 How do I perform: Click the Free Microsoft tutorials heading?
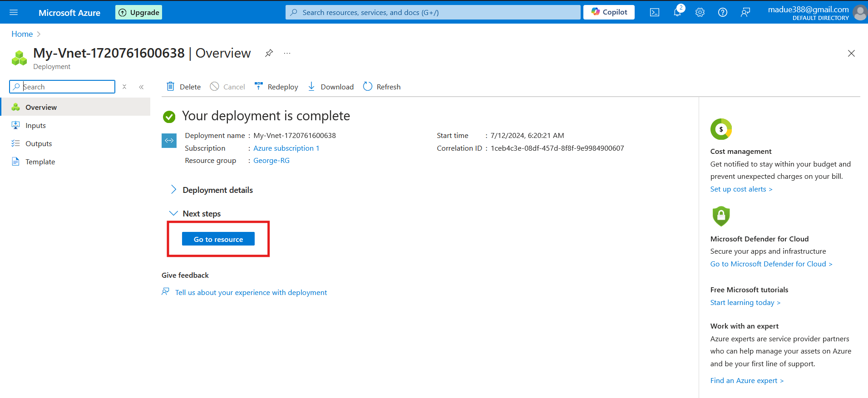coord(749,290)
